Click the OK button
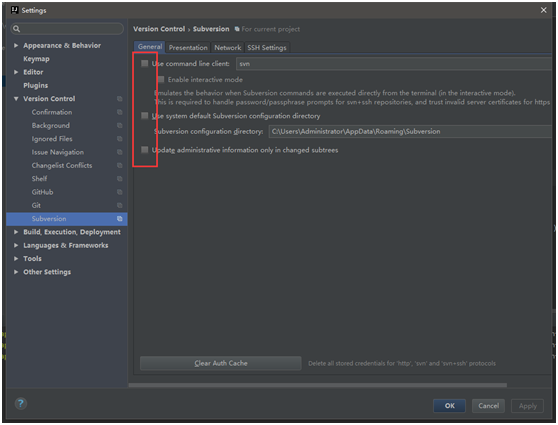 coord(449,406)
